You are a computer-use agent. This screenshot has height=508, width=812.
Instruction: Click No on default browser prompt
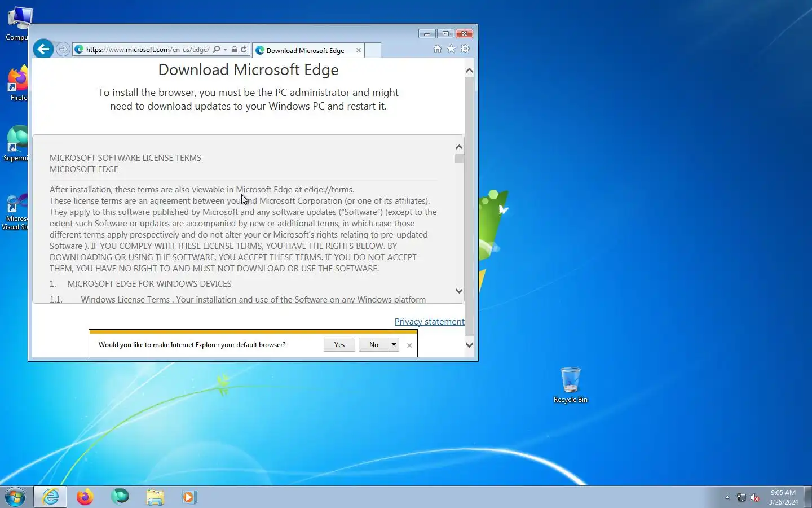pyautogui.click(x=374, y=345)
